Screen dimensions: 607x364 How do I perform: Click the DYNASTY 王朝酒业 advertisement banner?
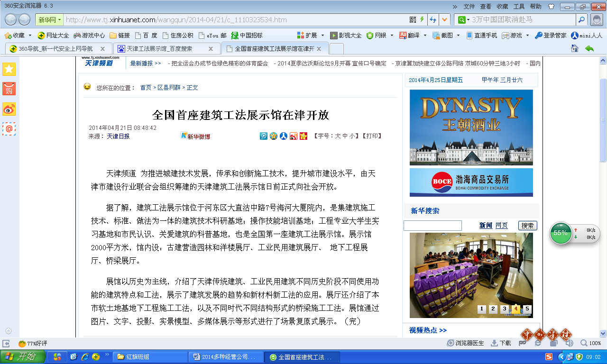(471, 127)
